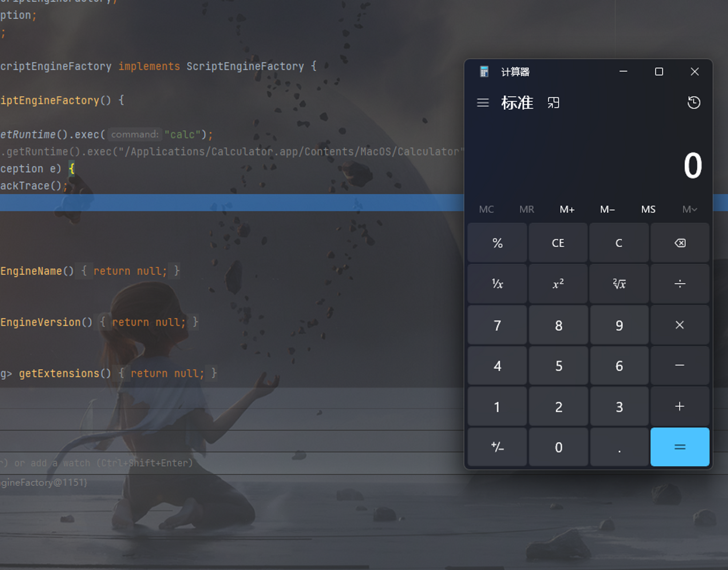Open the calculation history panel
The height and width of the screenshot is (570, 728).
pos(693,103)
